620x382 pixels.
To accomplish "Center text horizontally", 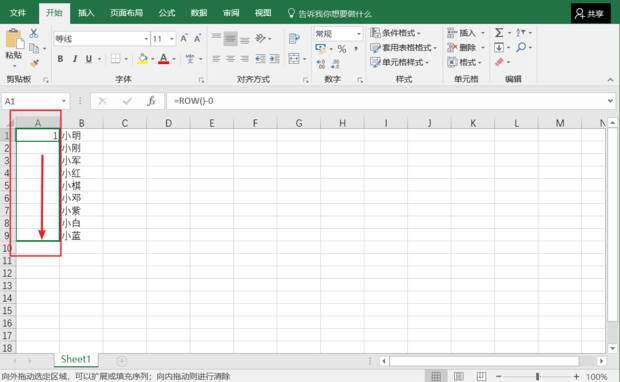I will pyautogui.click(x=231, y=59).
